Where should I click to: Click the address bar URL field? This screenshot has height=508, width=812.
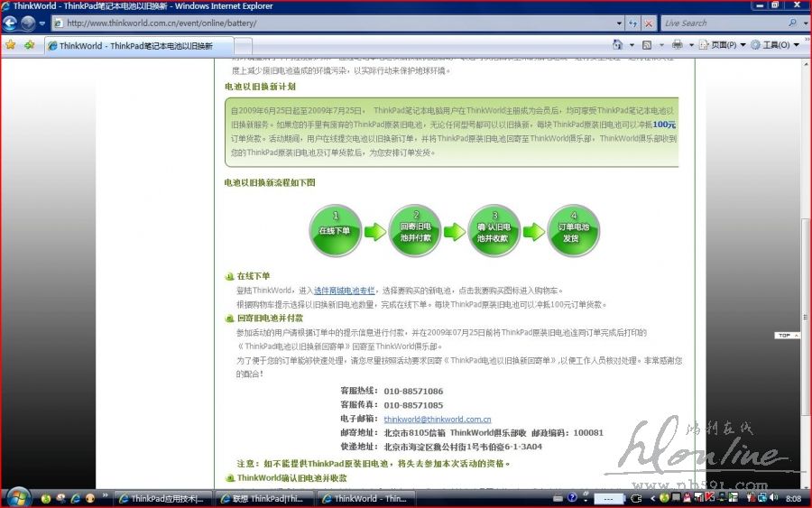pos(333,23)
